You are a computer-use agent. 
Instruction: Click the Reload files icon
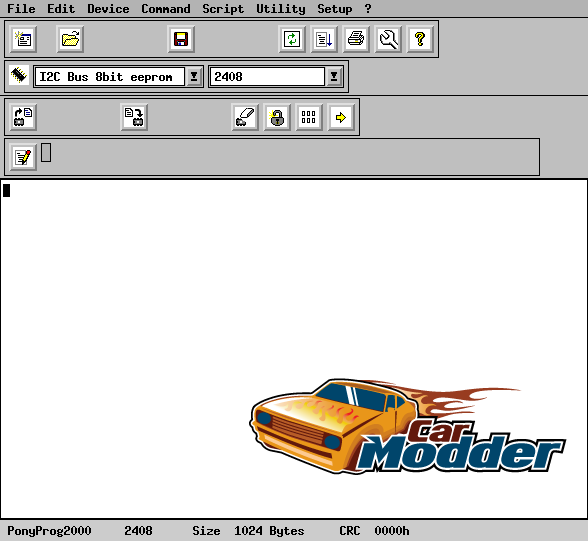pos(292,39)
